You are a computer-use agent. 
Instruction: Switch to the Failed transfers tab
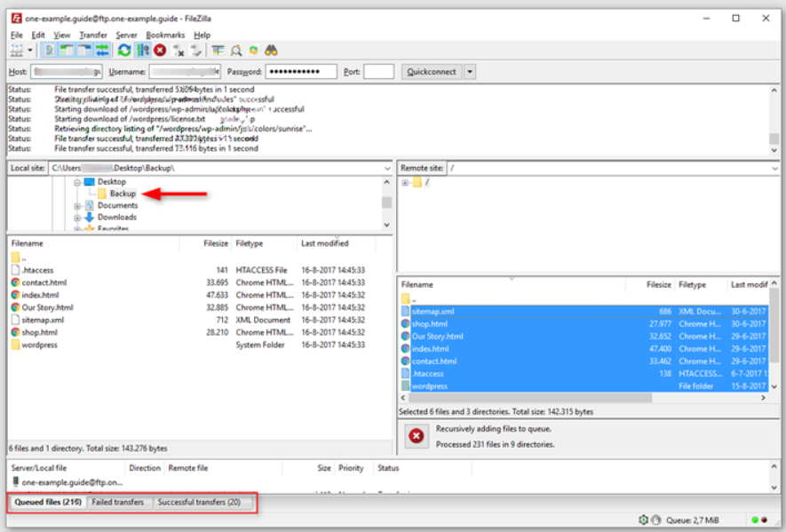[118, 503]
